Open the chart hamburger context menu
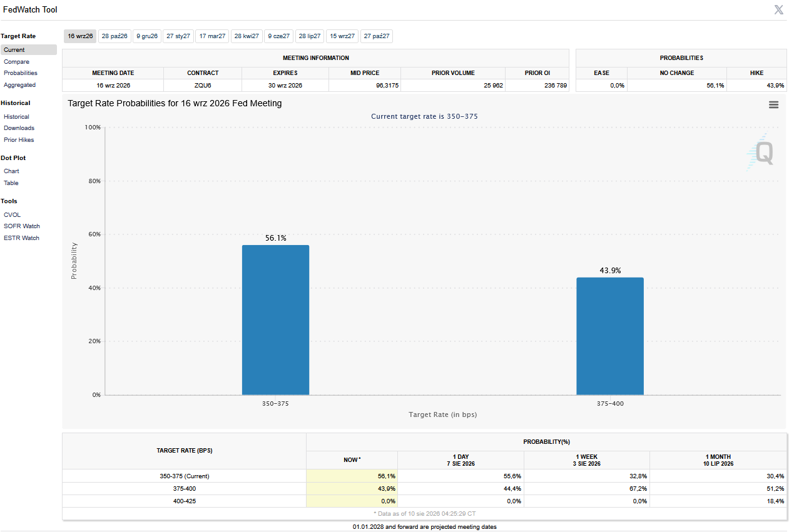 point(773,105)
